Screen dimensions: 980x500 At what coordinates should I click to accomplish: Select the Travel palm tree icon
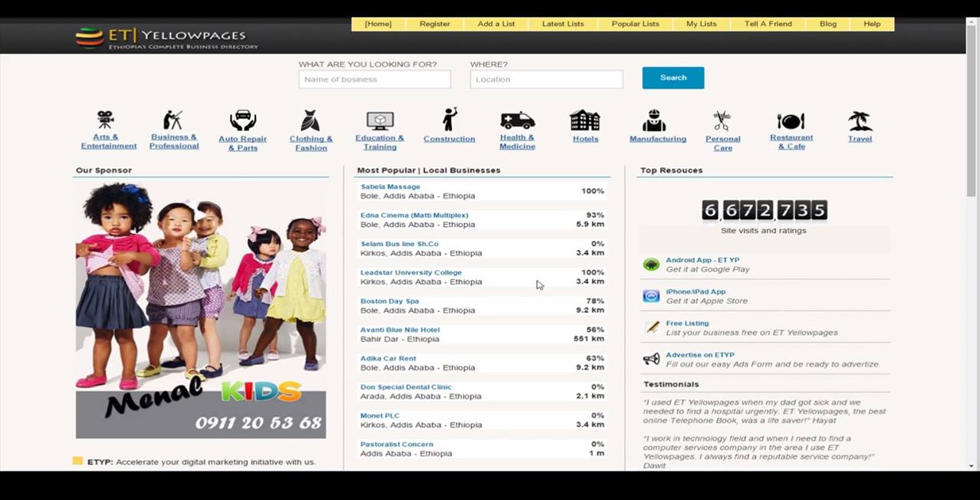[860, 120]
